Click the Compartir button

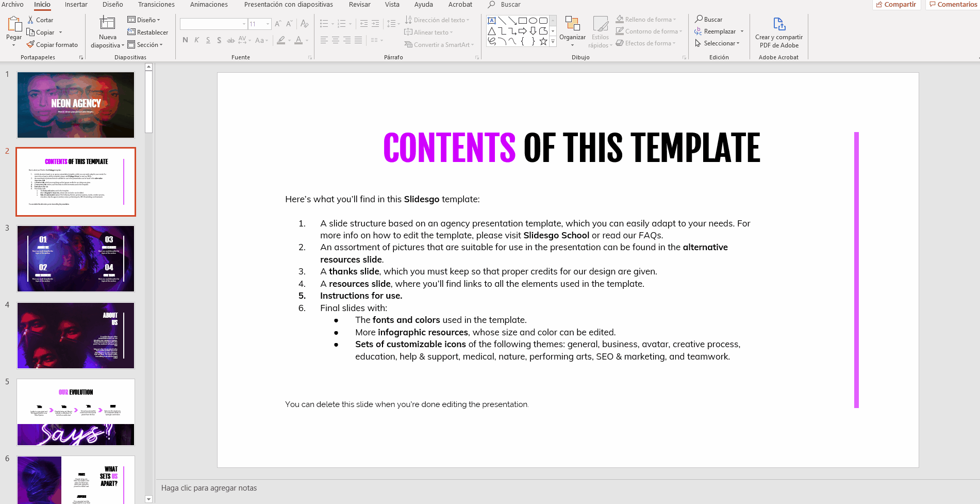point(896,5)
